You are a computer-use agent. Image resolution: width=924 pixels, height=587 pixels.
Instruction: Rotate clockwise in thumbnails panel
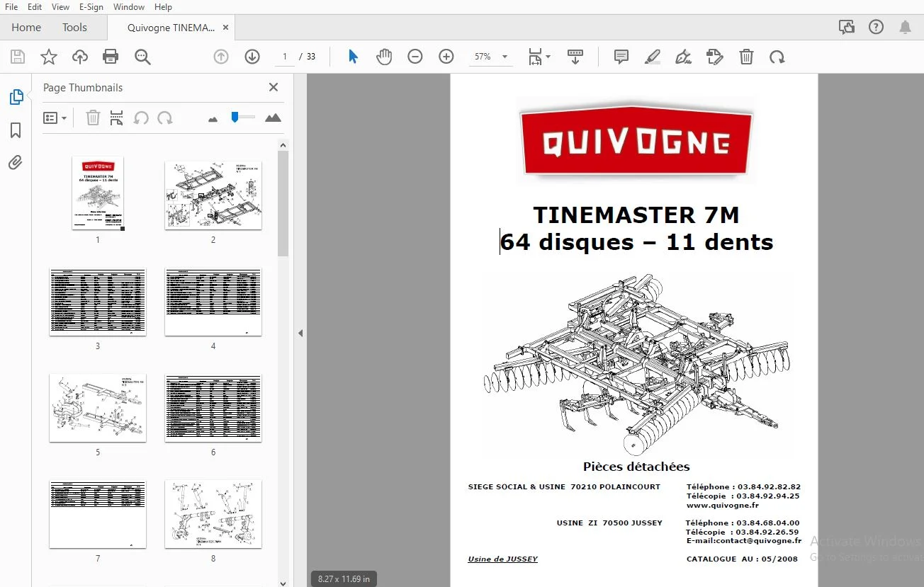[x=165, y=118]
